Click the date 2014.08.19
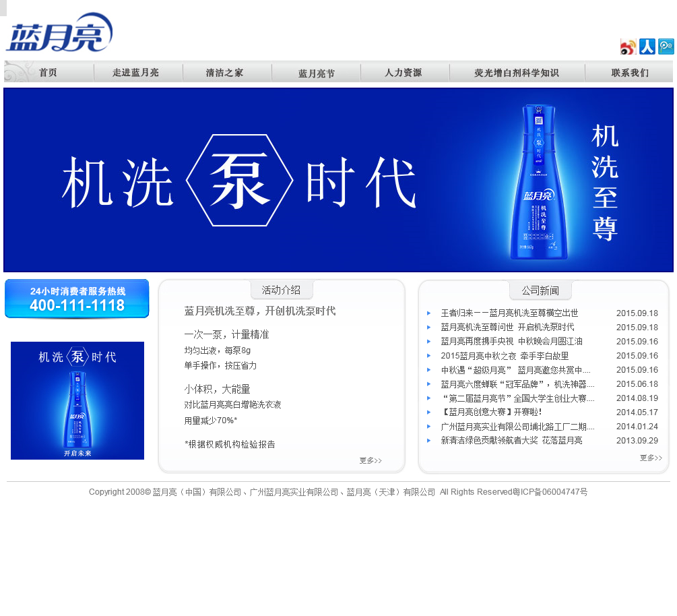Image resolution: width=677 pixels, height=616 pixels. [637, 398]
